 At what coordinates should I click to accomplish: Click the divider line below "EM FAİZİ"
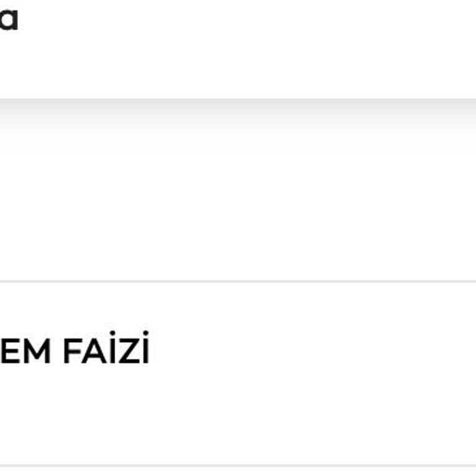238,465
